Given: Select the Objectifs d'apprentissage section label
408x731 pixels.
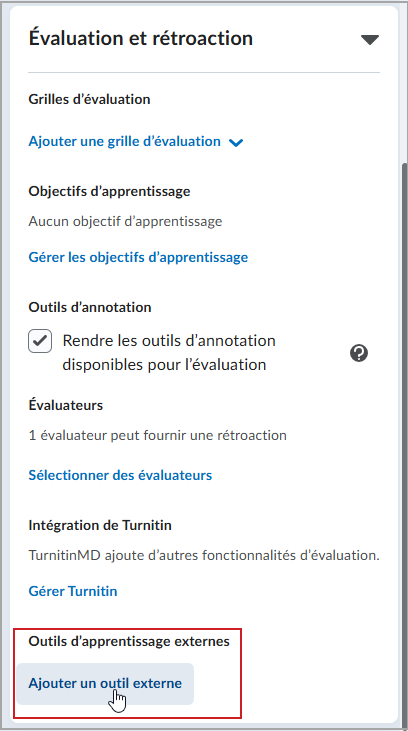Looking at the screenshot, I should [x=110, y=191].
